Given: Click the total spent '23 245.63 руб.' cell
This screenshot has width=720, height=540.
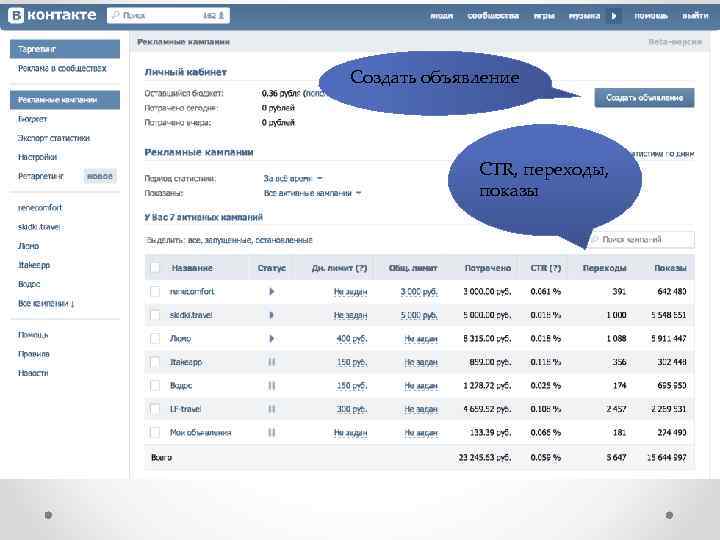Looking at the screenshot, I should (484, 457).
